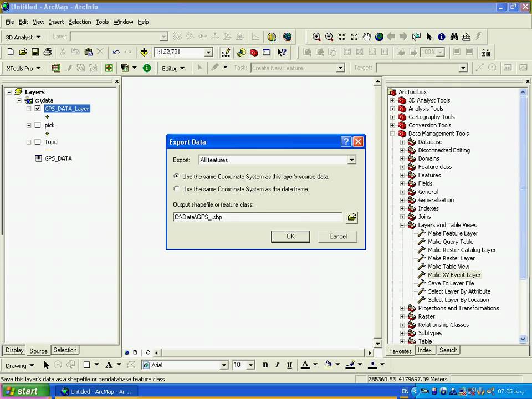The height and width of the screenshot is (399, 532).
Task: Switch to ArcToolbox Search tab
Action: tap(448, 350)
